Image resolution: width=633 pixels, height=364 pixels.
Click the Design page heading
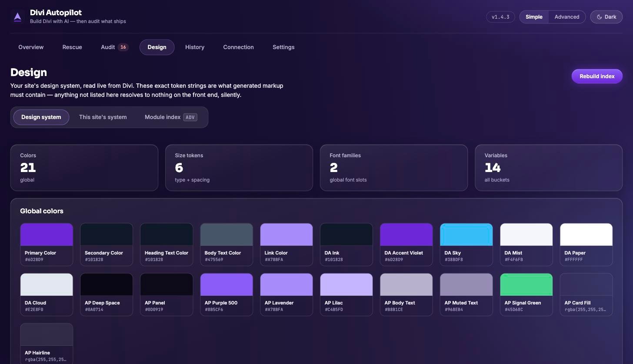29,73
